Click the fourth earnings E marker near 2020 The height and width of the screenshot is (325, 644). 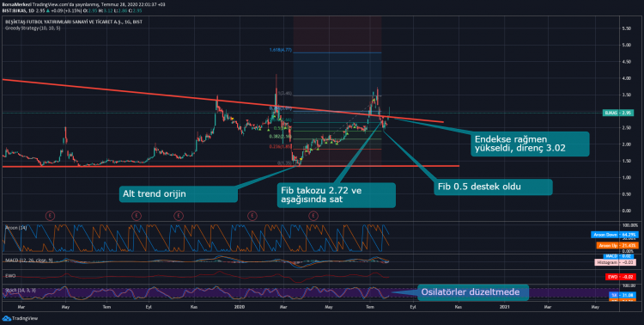tap(252, 216)
